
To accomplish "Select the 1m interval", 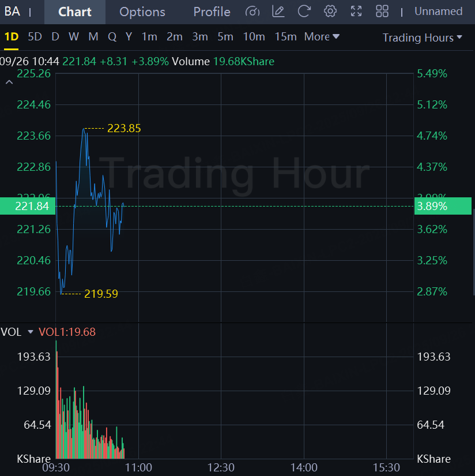I will [x=149, y=37].
